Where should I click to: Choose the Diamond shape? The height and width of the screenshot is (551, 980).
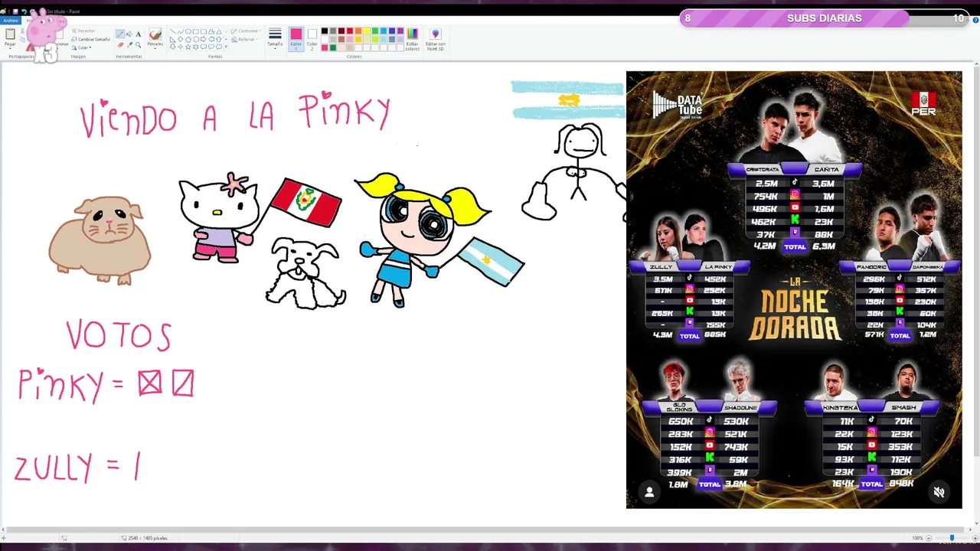[x=181, y=40]
